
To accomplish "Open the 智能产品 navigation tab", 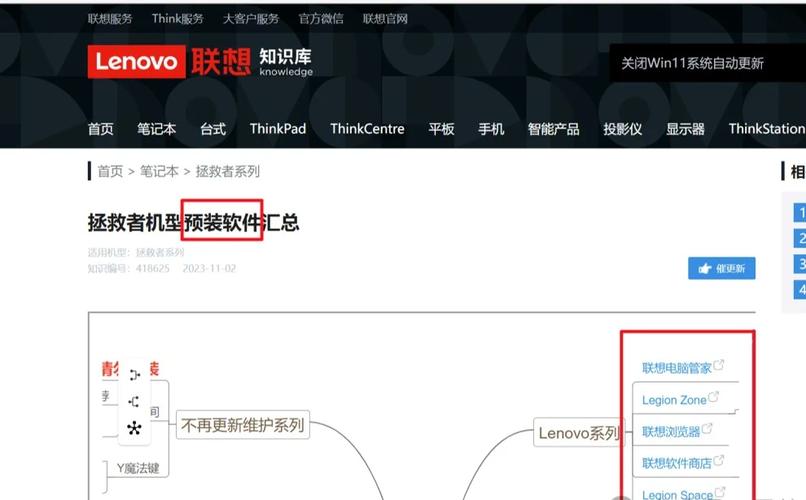I will pyautogui.click(x=554, y=128).
